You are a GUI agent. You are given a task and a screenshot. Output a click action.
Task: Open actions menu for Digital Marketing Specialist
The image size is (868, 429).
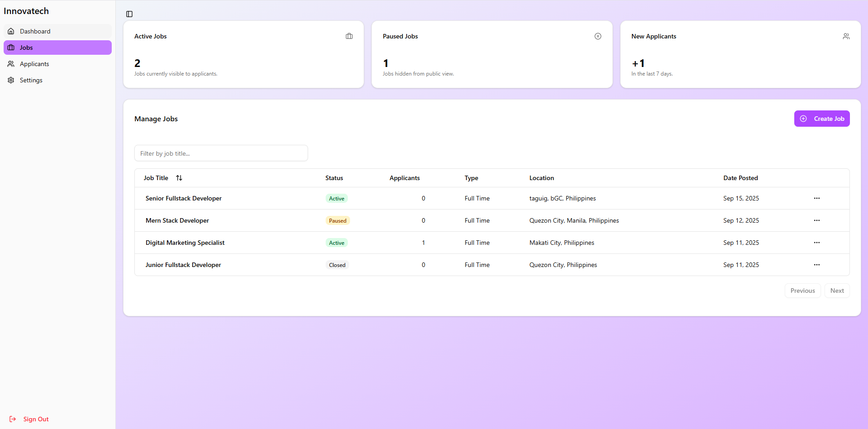coord(817,243)
